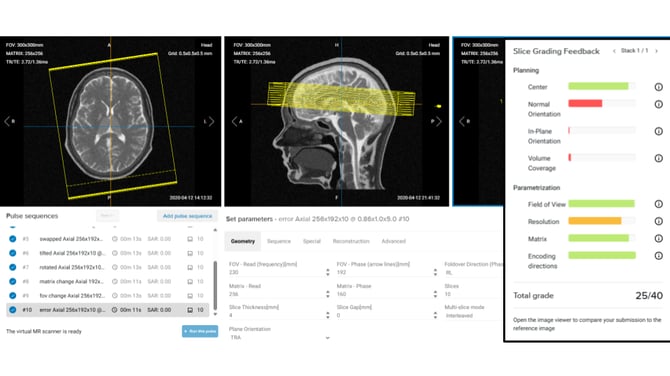The height and width of the screenshot is (376, 670).
Task: Switch to Special tab
Action: click(x=311, y=241)
